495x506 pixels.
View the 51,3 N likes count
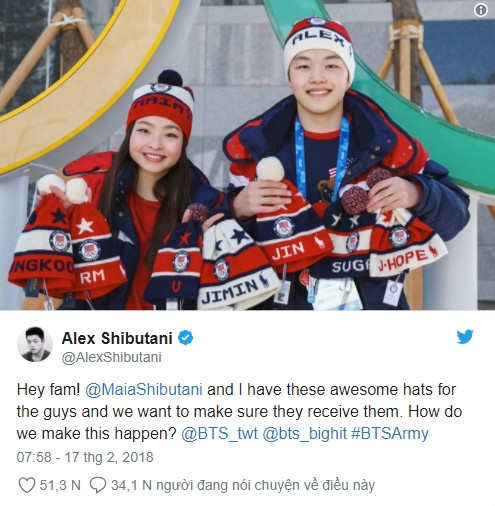pyautogui.click(x=60, y=485)
